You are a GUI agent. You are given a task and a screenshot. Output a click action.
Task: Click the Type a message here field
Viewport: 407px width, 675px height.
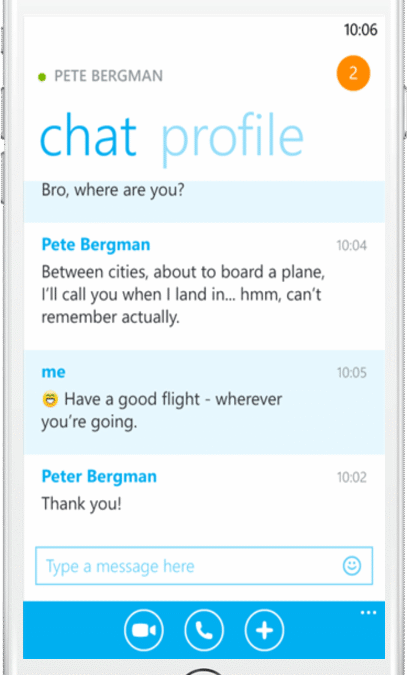[x=204, y=566]
